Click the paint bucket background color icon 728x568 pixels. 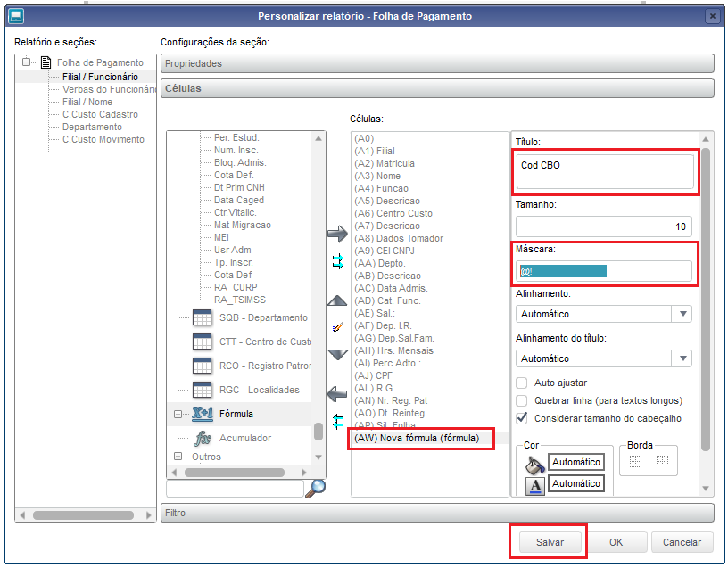click(x=535, y=464)
